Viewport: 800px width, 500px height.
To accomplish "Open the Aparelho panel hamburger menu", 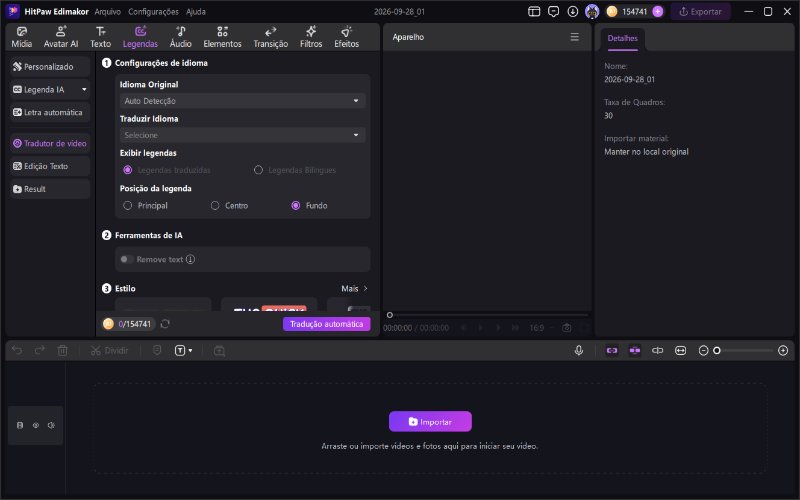I will pyautogui.click(x=574, y=37).
